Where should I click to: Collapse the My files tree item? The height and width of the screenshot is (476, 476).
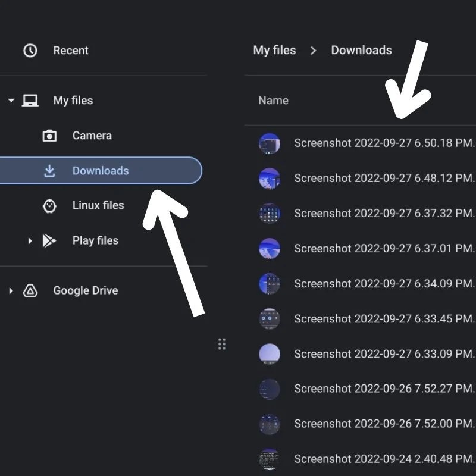click(x=11, y=101)
